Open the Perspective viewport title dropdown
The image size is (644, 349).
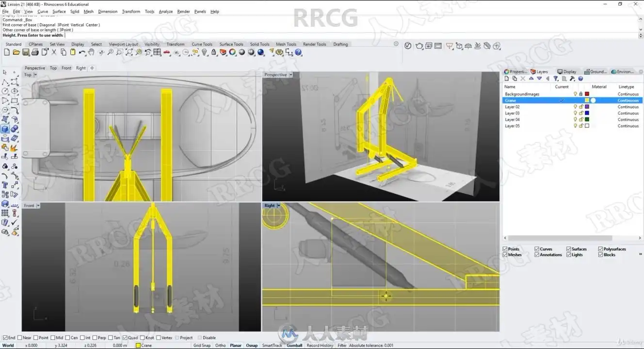pyautogui.click(x=291, y=75)
